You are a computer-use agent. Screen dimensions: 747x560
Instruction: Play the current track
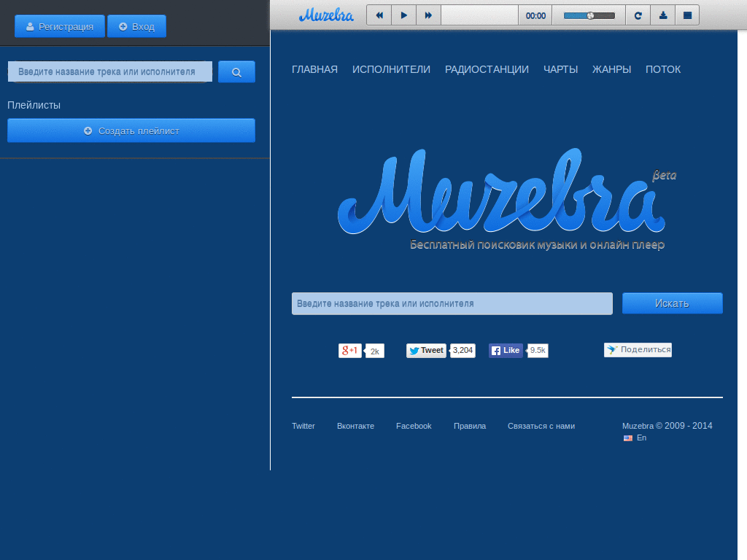point(404,15)
